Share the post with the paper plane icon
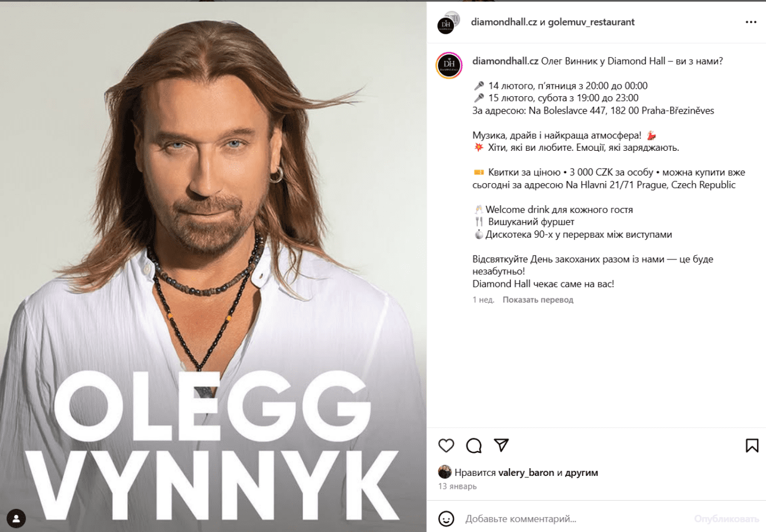This screenshot has height=532, width=766. coord(502,445)
